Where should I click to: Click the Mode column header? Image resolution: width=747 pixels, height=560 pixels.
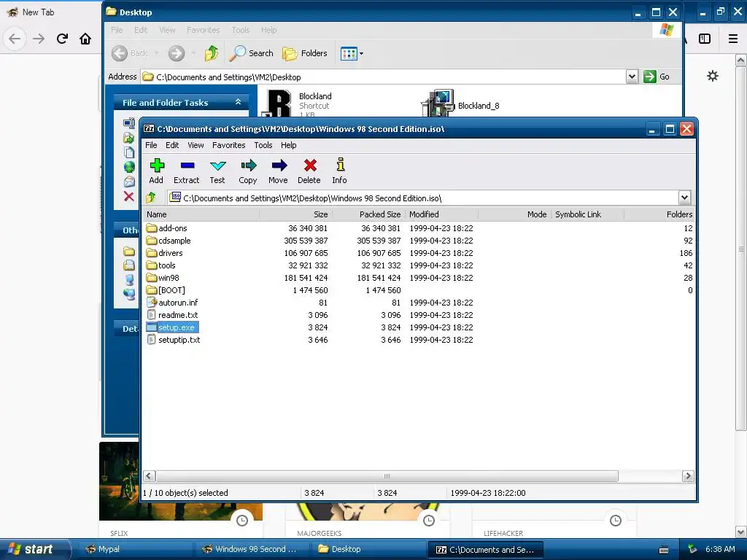click(x=514, y=214)
